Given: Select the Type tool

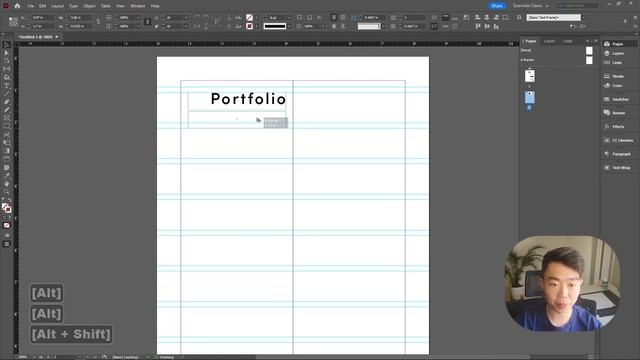Looking at the screenshot, I should tap(7, 86).
